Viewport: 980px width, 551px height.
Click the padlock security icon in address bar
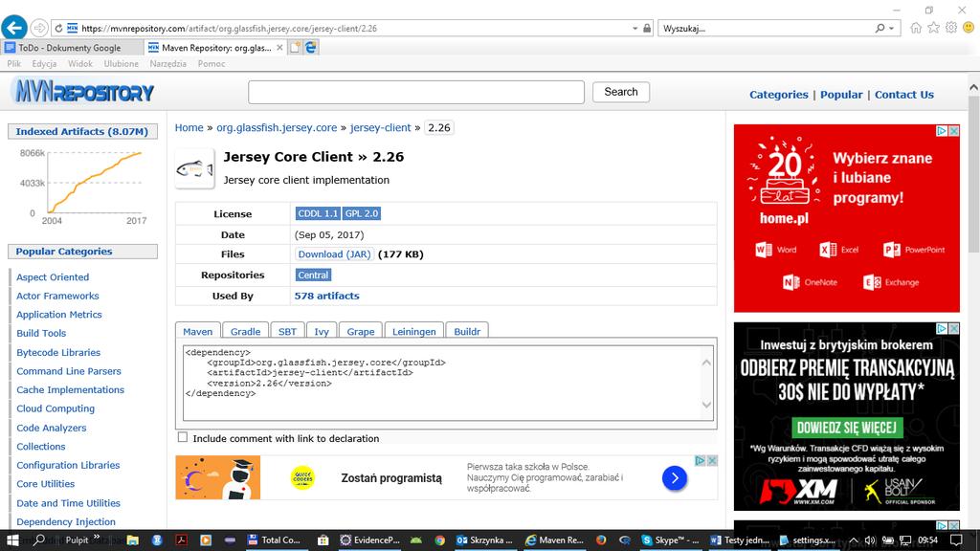(x=647, y=28)
